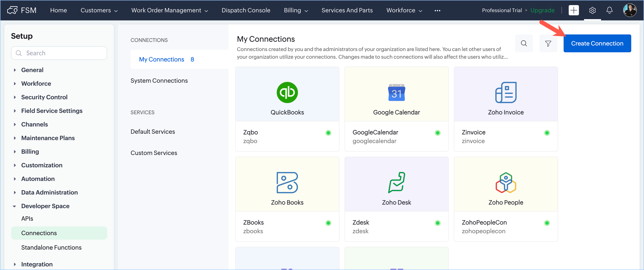Click the Google Calendar connection icon
This screenshot has width=644, height=270.
(x=396, y=92)
